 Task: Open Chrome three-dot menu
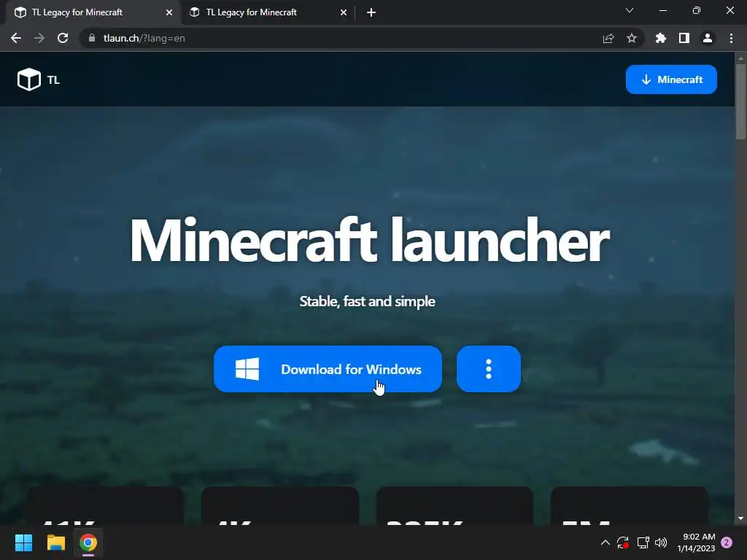pyautogui.click(x=731, y=38)
